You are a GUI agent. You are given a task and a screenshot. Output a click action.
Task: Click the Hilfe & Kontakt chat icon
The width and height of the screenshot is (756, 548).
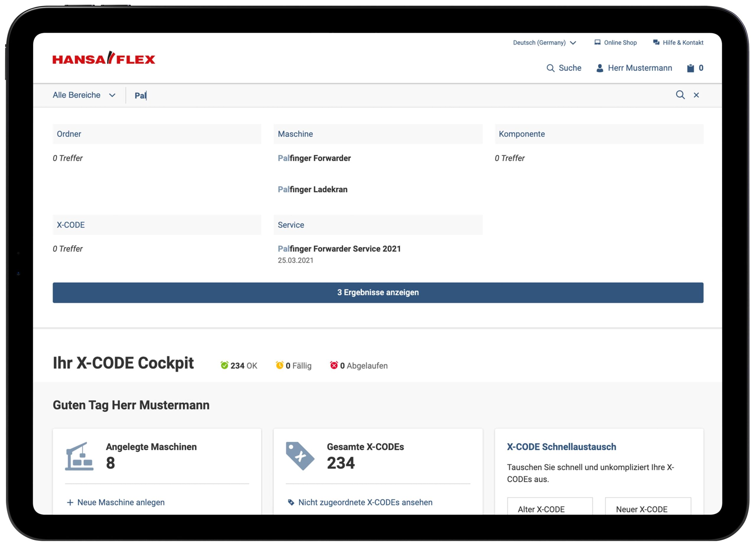coord(656,42)
